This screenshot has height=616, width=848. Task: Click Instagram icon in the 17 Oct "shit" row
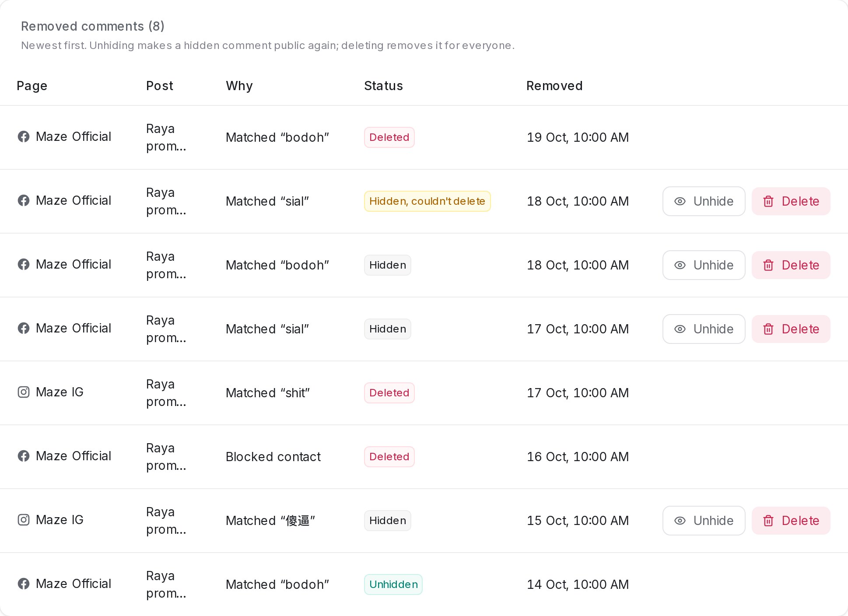(24, 392)
